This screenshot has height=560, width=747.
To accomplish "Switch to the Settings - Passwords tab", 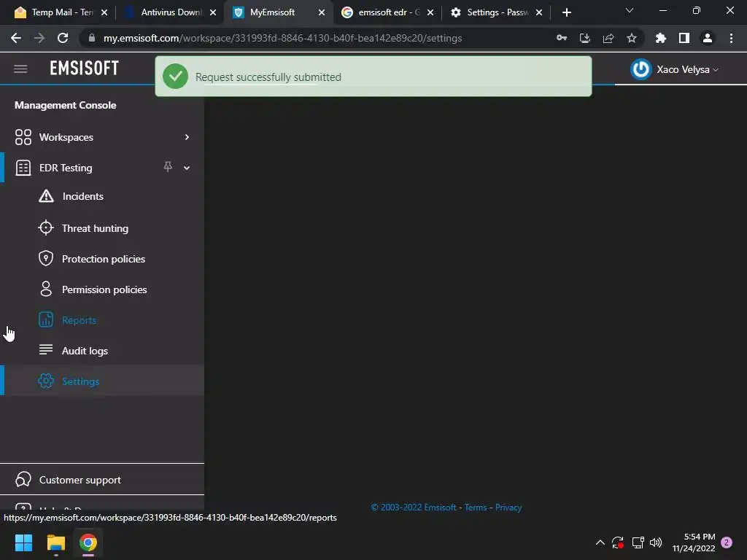I will (x=495, y=12).
